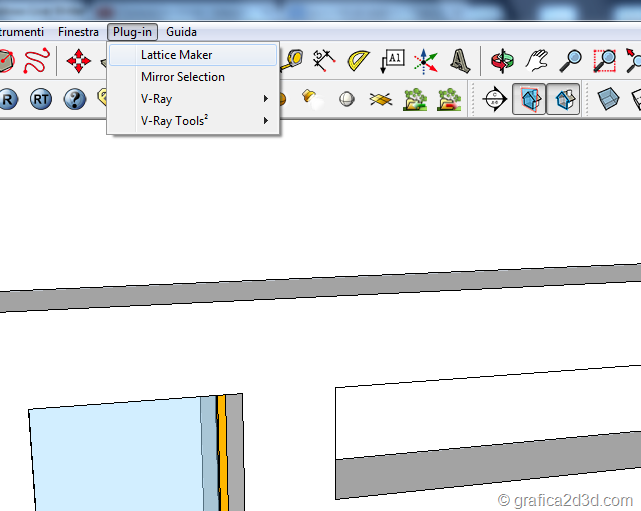Image resolution: width=641 pixels, height=511 pixels.
Task: Toggle display of section planes
Action: 529,100
